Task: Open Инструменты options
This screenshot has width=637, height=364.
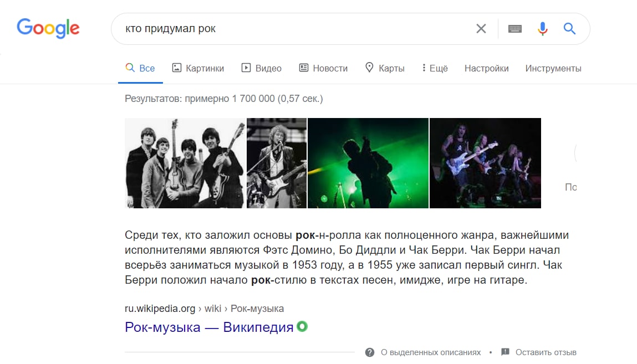Action: pos(553,68)
